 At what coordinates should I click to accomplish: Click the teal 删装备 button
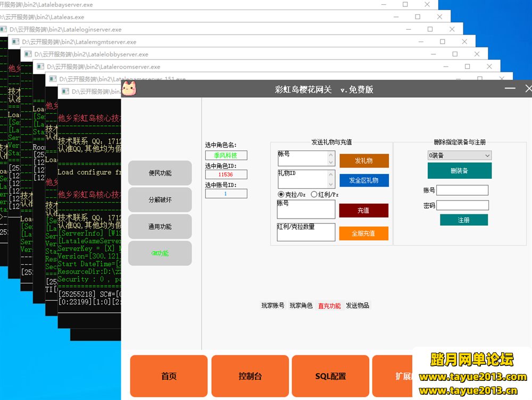coord(460,171)
